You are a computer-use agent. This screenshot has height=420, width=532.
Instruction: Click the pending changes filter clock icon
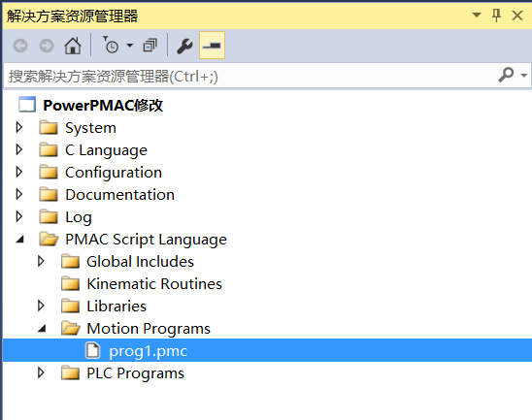point(111,45)
